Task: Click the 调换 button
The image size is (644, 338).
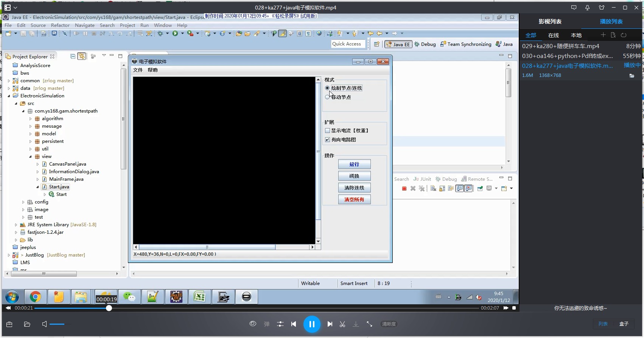Action: pyautogui.click(x=355, y=176)
